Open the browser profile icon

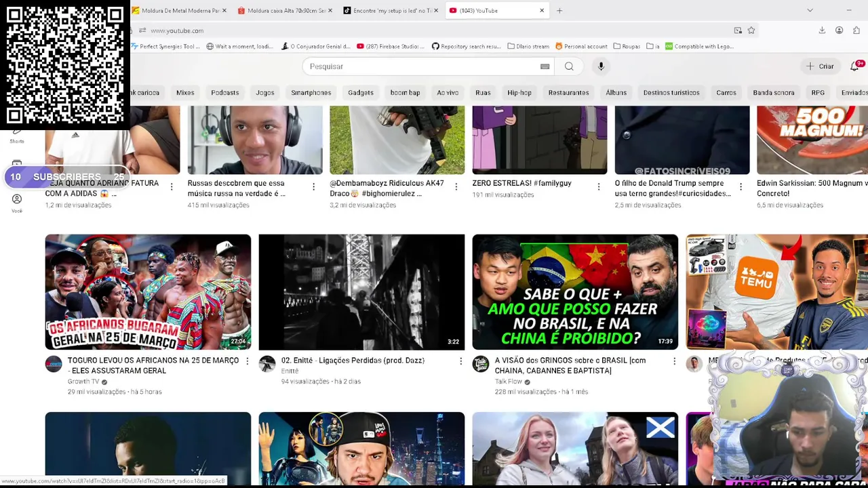tap(839, 30)
